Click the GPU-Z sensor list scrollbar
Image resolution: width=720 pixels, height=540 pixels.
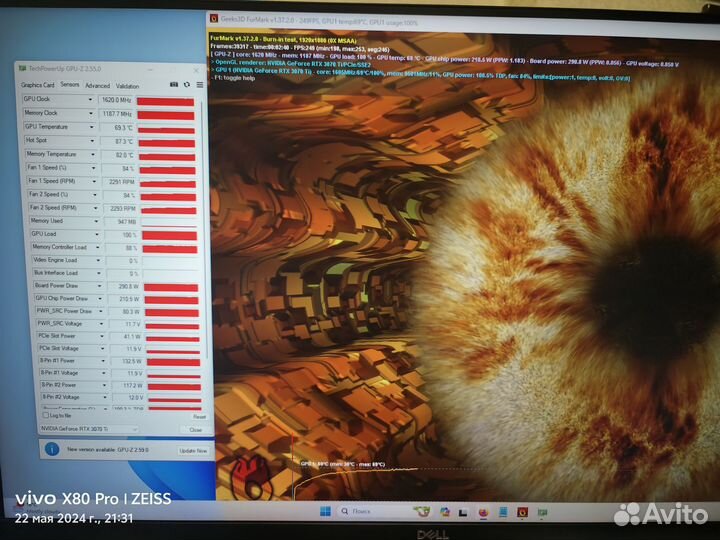(204, 230)
